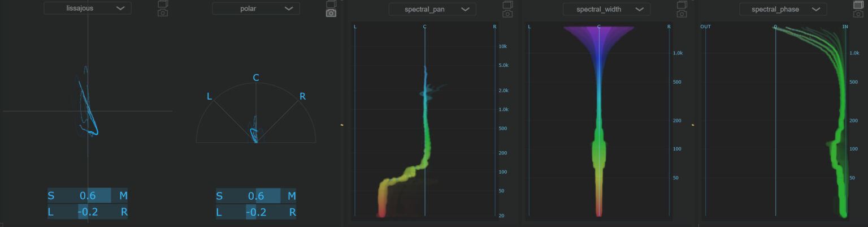Click the OUT label in the spectral_phase view
The width and height of the screenshot is (868, 227).
pos(705,27)
